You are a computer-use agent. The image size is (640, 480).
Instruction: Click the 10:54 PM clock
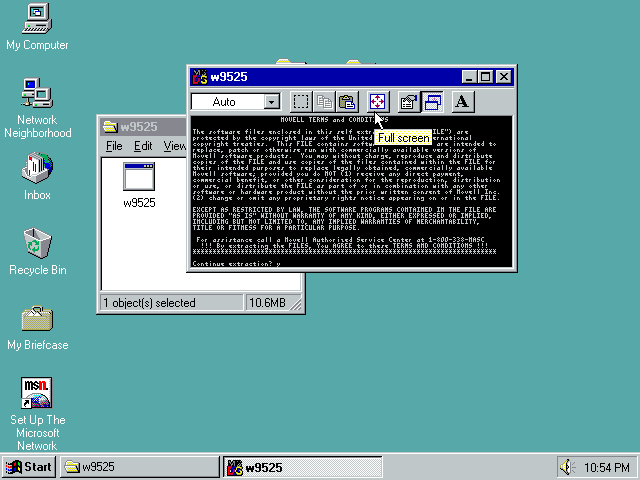tap(607, 467)
